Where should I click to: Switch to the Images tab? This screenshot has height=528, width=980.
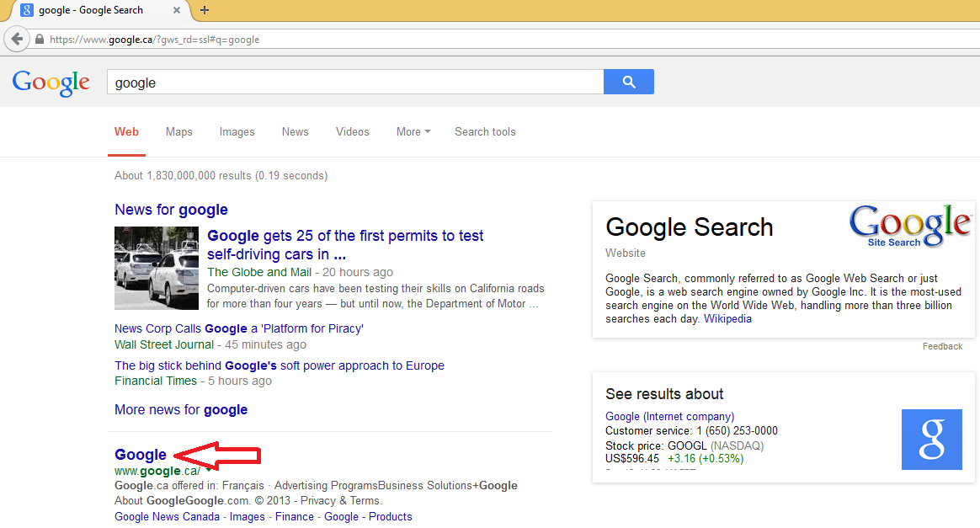[x=237, y=132]
